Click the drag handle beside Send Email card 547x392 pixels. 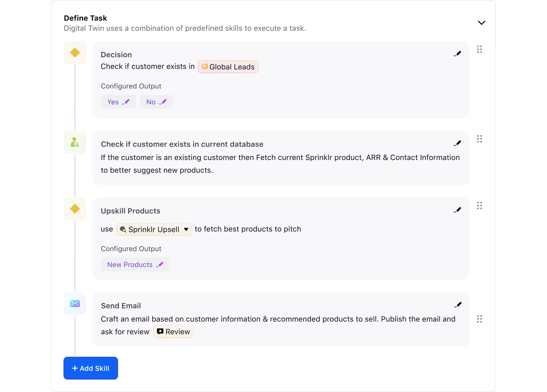click(x=479, y=319)
